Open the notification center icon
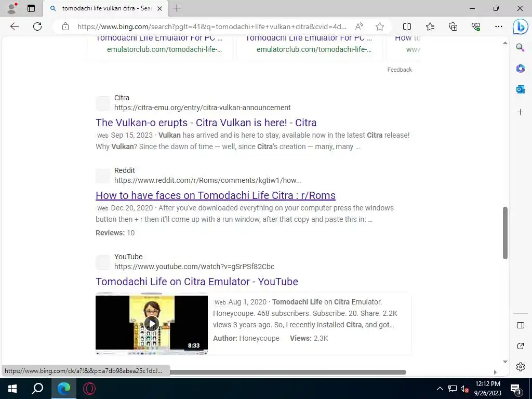Viewport: 532px width, 399px height. 516,389
